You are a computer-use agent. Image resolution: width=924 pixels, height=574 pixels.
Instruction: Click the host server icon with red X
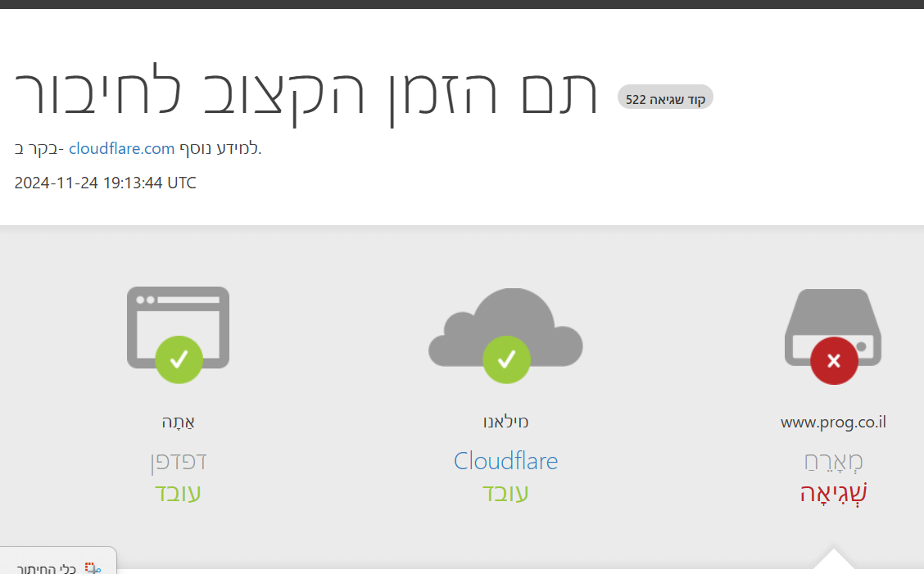click(832, 326)
